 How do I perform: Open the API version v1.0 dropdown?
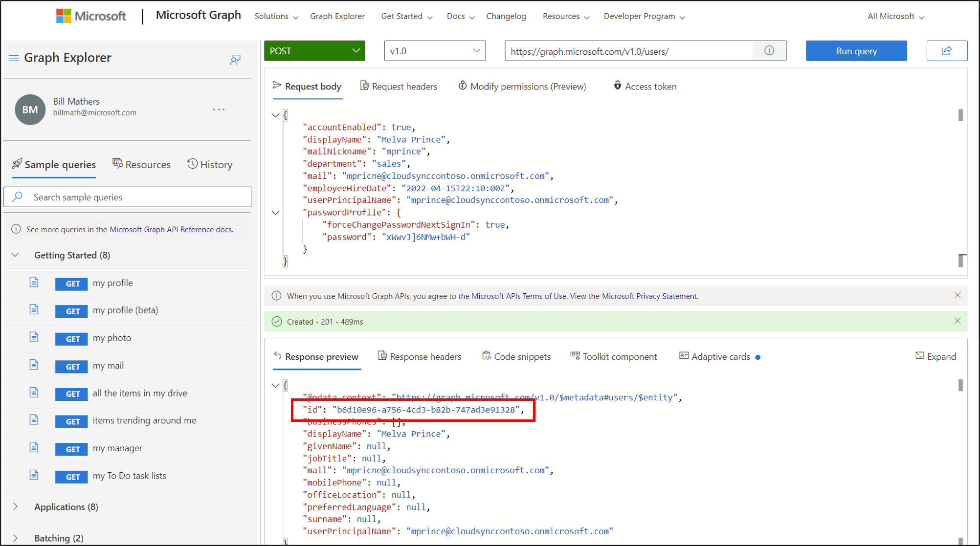[435, 51]
